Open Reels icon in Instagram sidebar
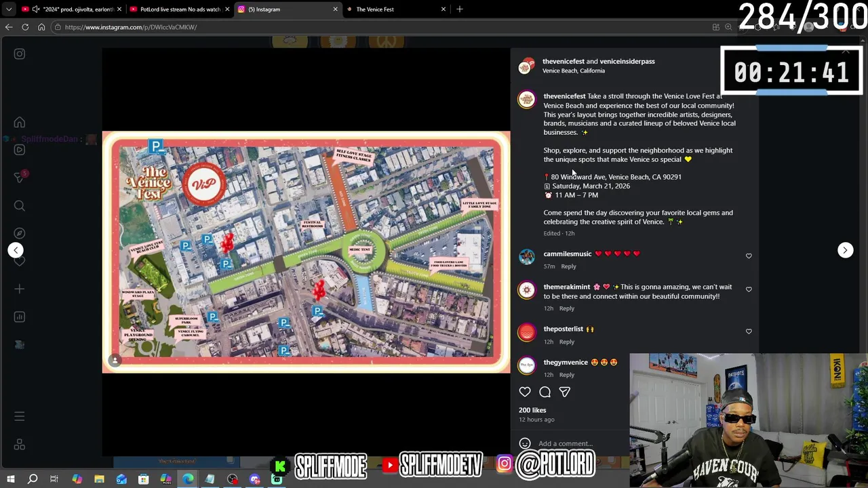Screen dimensions: 868x488 (20, 150)
